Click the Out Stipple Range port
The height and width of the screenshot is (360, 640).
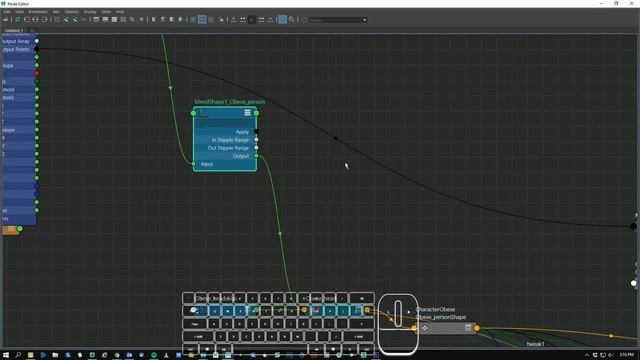pos(256,148)
